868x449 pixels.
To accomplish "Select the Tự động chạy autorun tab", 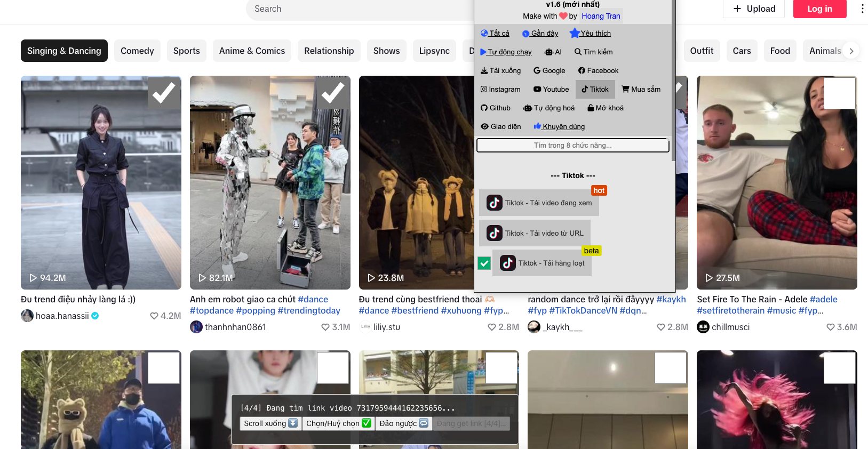I will tap(506, 52).
